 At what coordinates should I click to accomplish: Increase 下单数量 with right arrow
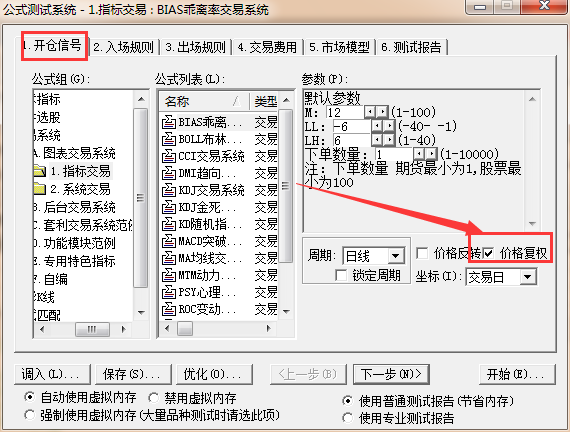pos(431,154)
